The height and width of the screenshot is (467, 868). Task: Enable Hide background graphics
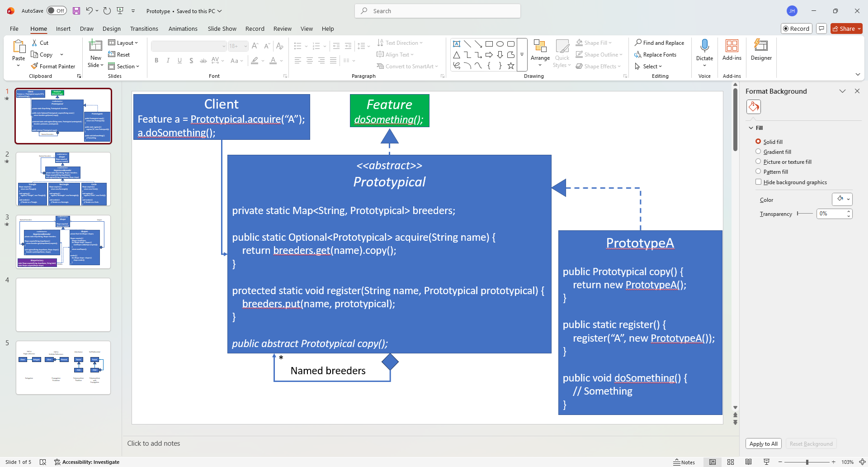pos(758,182)
